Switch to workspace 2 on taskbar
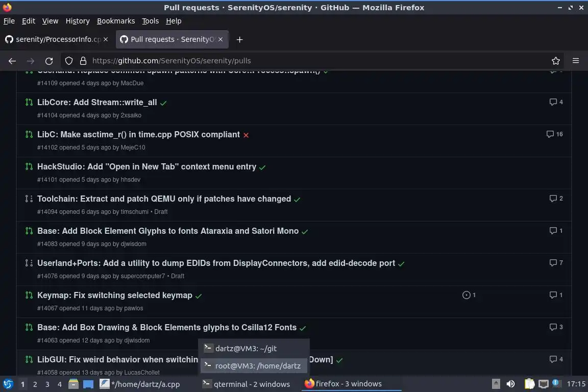The height and width of the screenshot is (392, 588). pos(35,384)
